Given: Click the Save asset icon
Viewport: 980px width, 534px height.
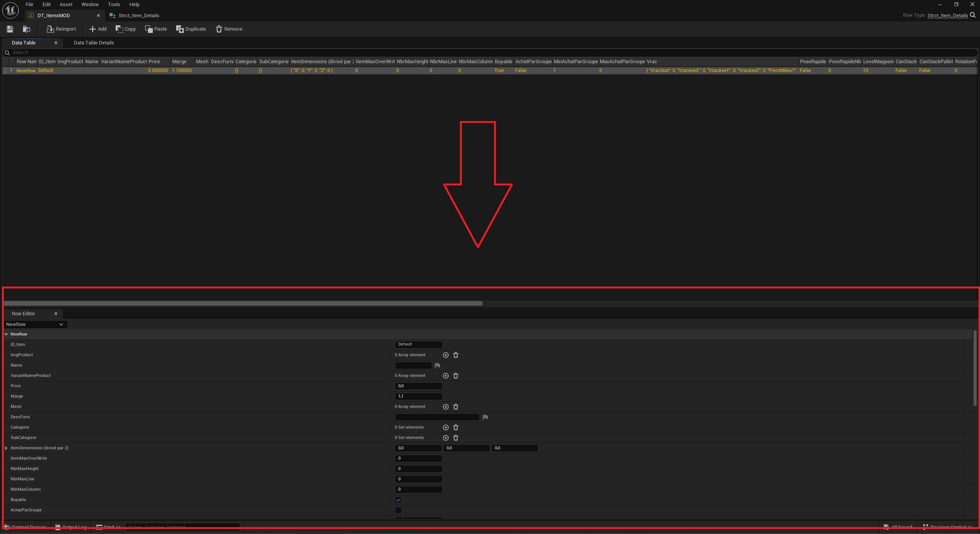Looking at the screenshot, I should coord(10,29).
